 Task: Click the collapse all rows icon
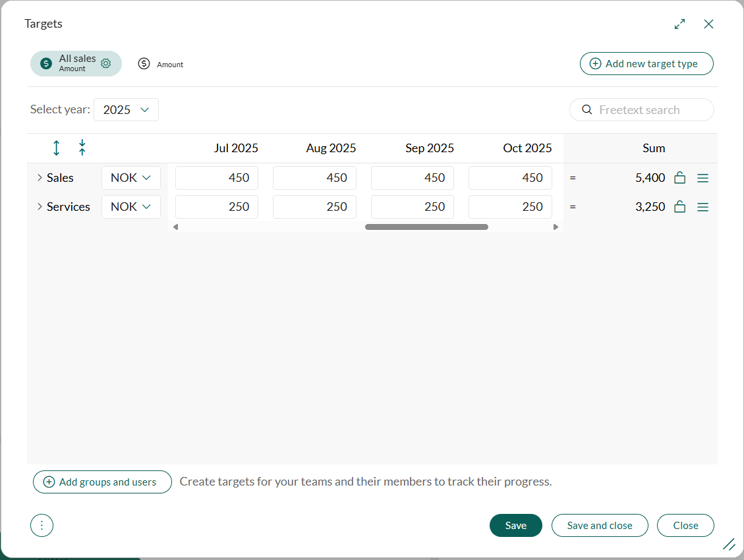pyautogui.click(x=82, y=148)
